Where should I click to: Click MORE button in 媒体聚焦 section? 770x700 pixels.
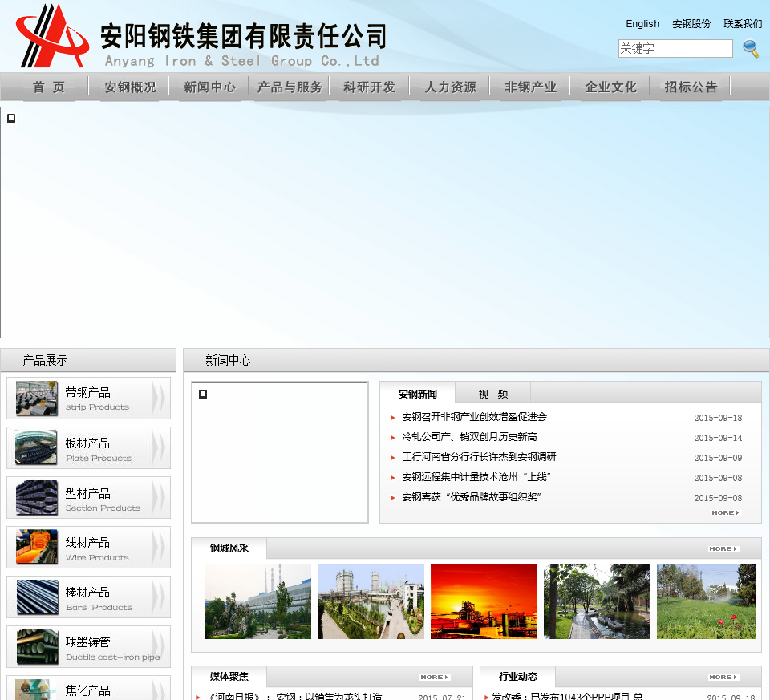coord(435,677)
